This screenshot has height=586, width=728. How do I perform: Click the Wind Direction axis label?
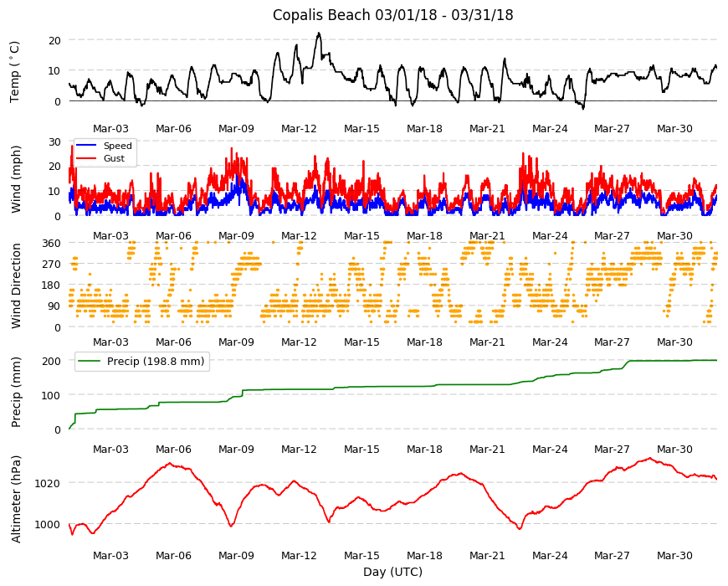click(x=16, y=286)
